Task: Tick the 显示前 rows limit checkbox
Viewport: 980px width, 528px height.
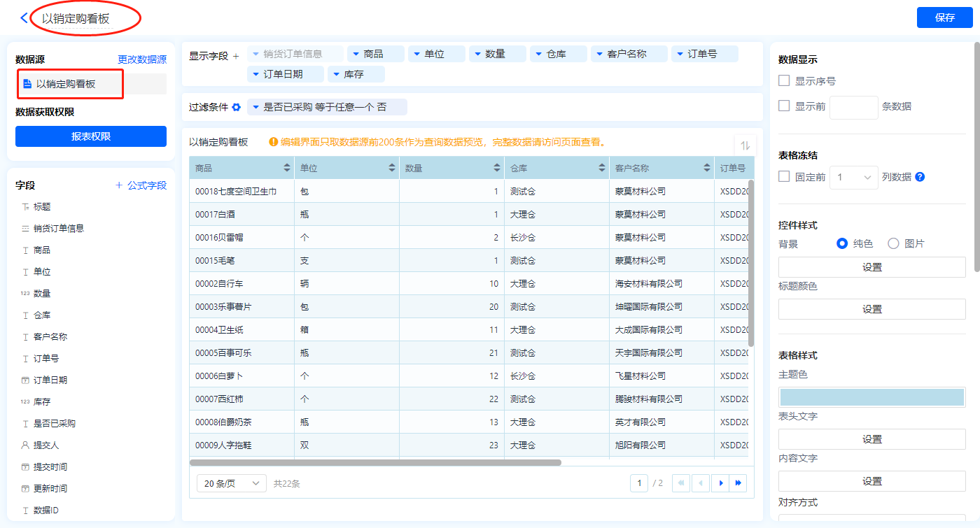Action: tap(785, 106)
